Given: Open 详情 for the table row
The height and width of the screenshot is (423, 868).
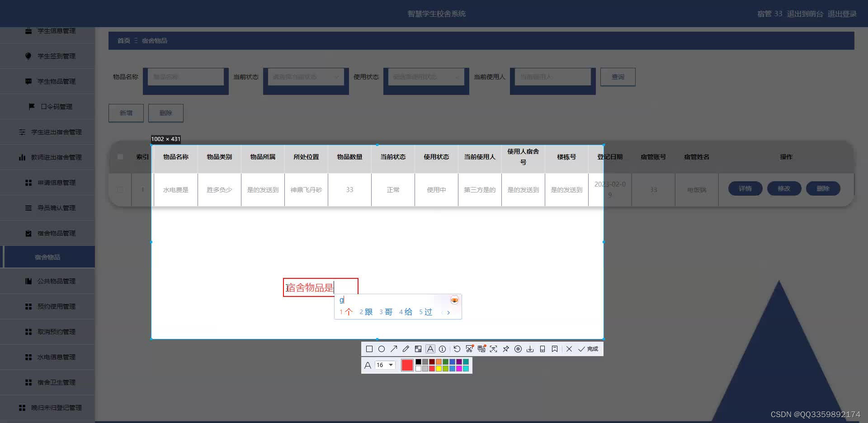Looking at the screenshot, I should coord(745,188).
